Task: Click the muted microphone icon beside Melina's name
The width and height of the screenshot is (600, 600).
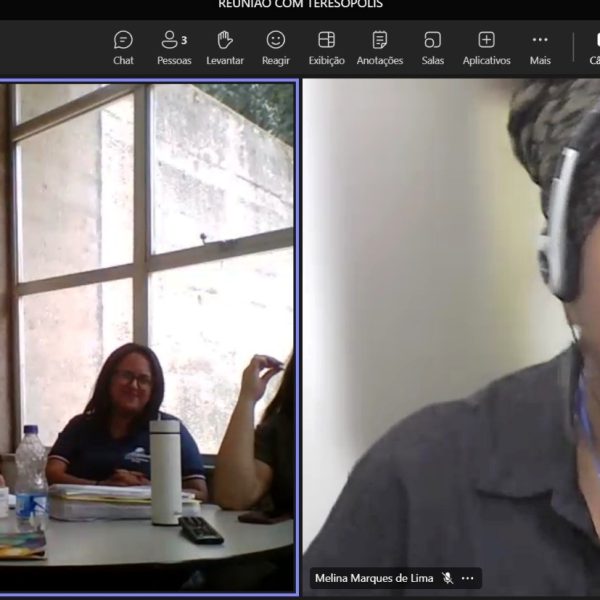Action: pos(448,578)
